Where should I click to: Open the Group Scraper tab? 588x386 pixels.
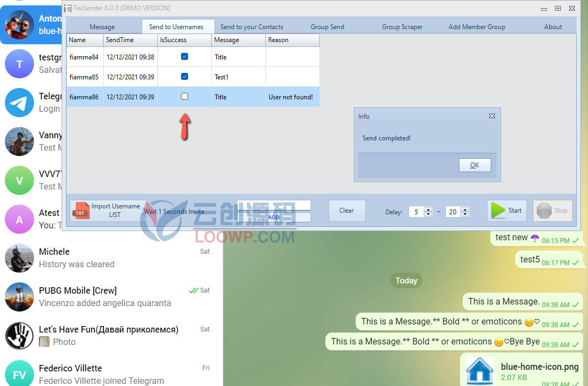pyautogui.click(x=403, y=27)
